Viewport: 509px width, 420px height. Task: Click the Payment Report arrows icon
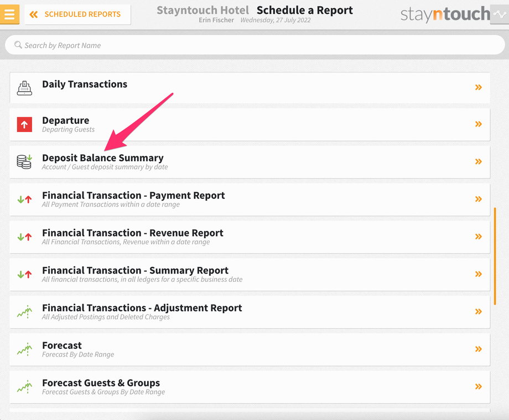coord(24,199)
